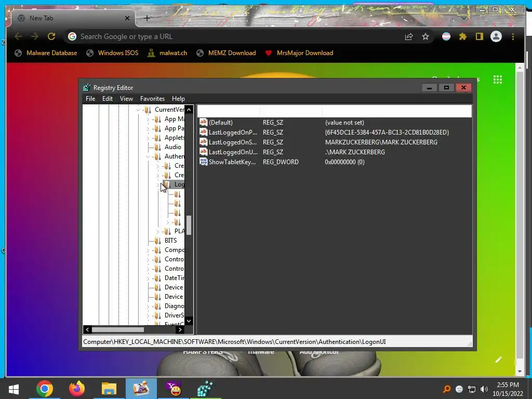This screenshot has height=399, width=532.
Task: Click the string icon beside LastLoggedOnS...
Action: [x=203, y=142]
